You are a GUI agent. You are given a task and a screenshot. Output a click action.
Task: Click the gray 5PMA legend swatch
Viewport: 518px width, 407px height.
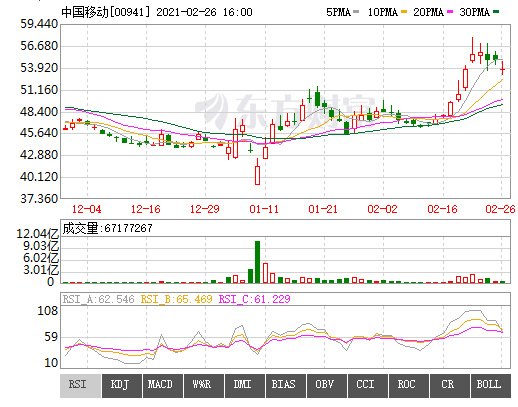(356, 12)
